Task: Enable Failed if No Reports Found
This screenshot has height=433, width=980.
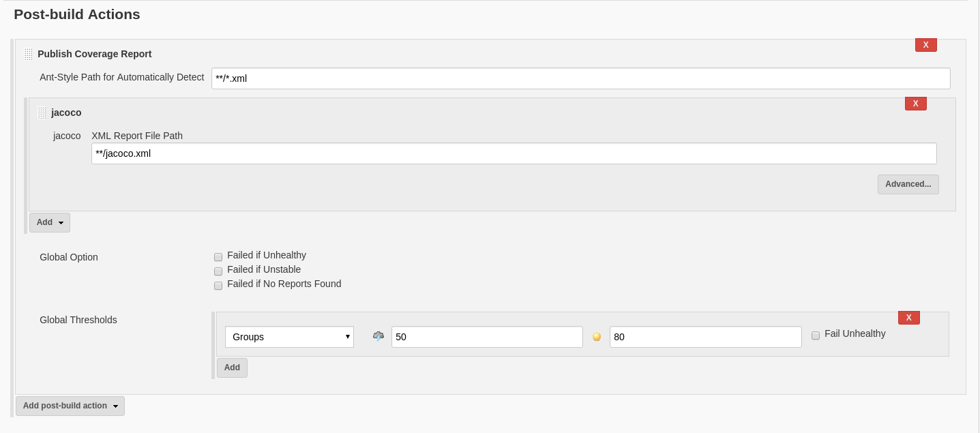Action: tap(218, 286)
